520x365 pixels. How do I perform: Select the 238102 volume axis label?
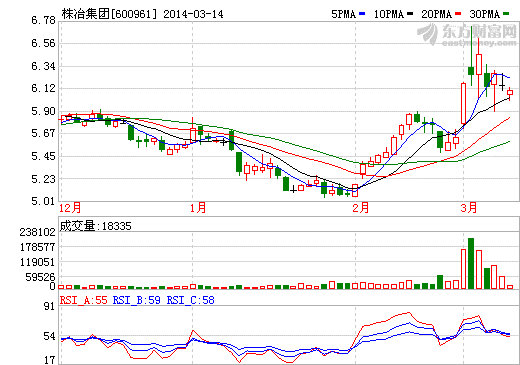pyautogui.click(x=38, y=232)
